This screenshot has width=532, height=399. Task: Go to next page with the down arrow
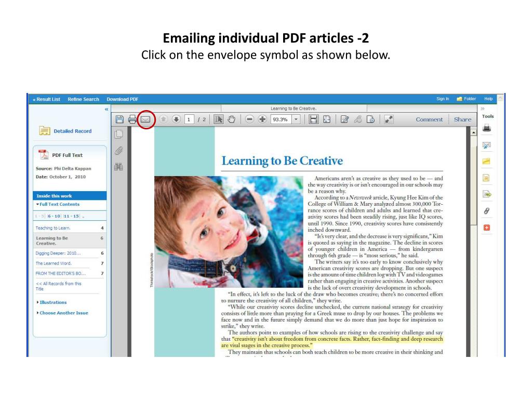click(176, 119)
